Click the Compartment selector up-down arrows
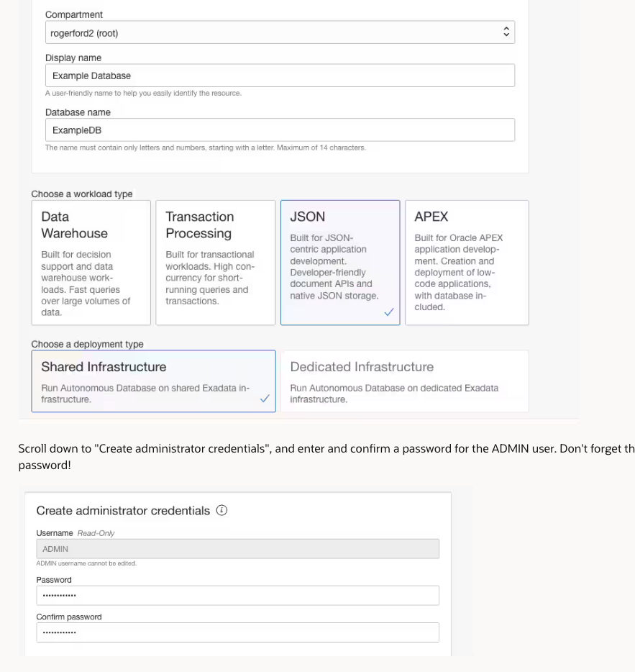 (506, 32)
